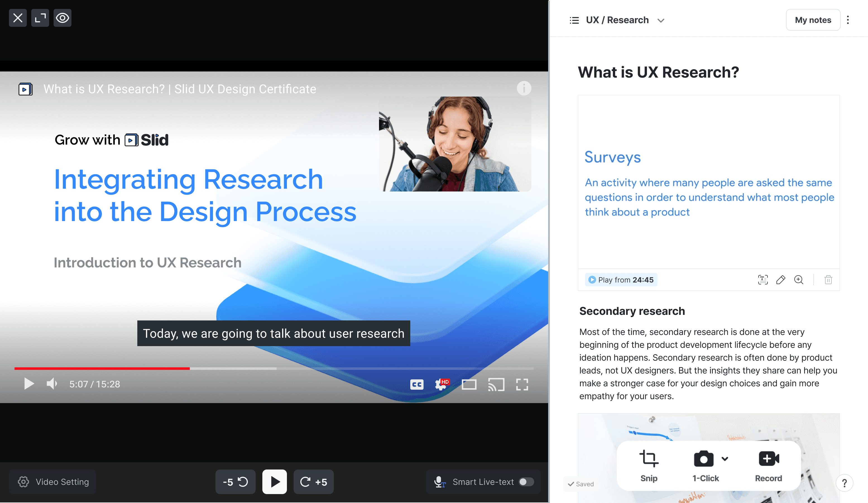
Task: Start a clip with Record button
Action: point(768,466)
